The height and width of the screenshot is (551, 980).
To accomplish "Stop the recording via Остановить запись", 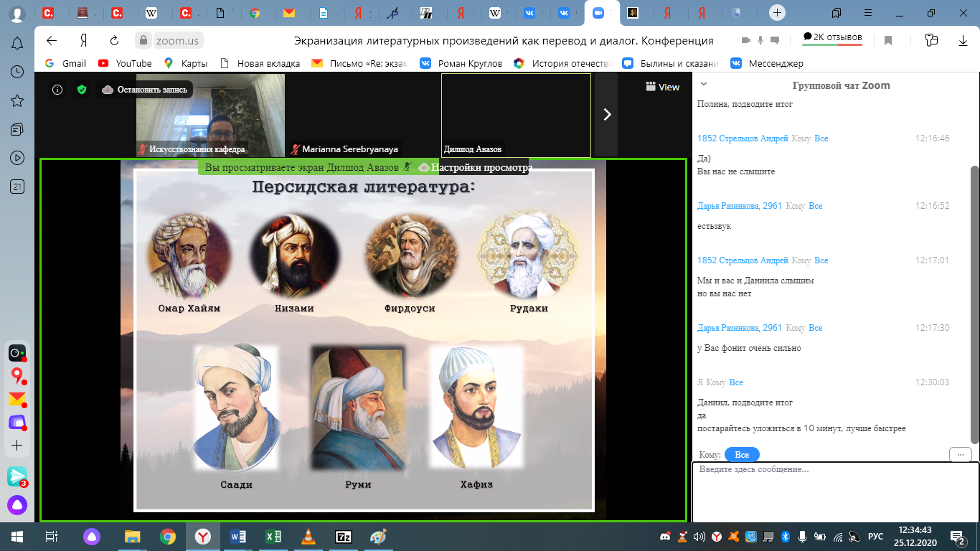I will 144,90.
